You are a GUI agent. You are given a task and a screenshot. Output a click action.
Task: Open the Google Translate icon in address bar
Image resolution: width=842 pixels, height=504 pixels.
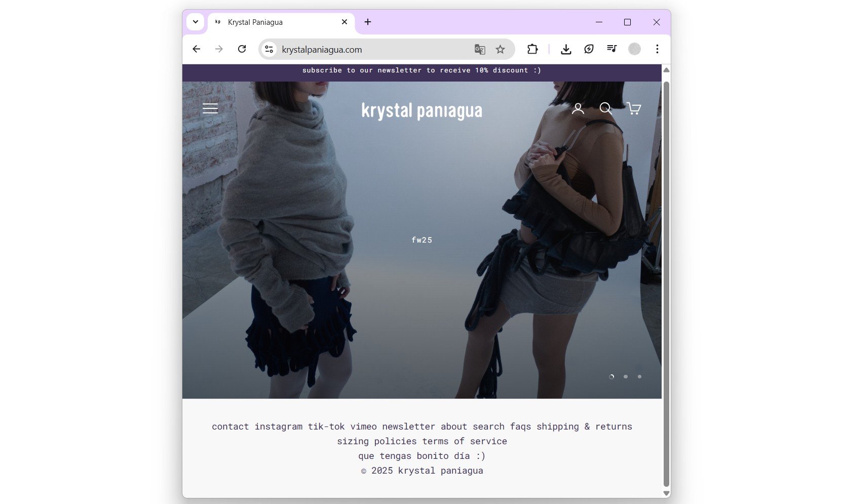point(479,49)
